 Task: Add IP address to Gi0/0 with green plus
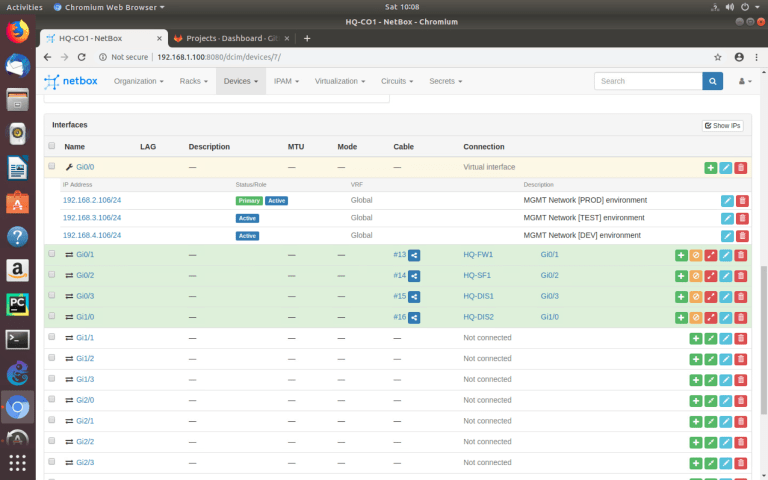coord(710,168)
